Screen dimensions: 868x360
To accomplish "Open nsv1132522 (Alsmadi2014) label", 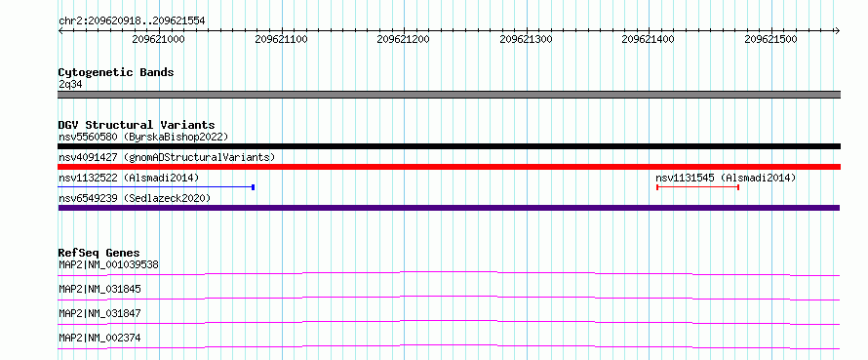I will tap(129, 178).
